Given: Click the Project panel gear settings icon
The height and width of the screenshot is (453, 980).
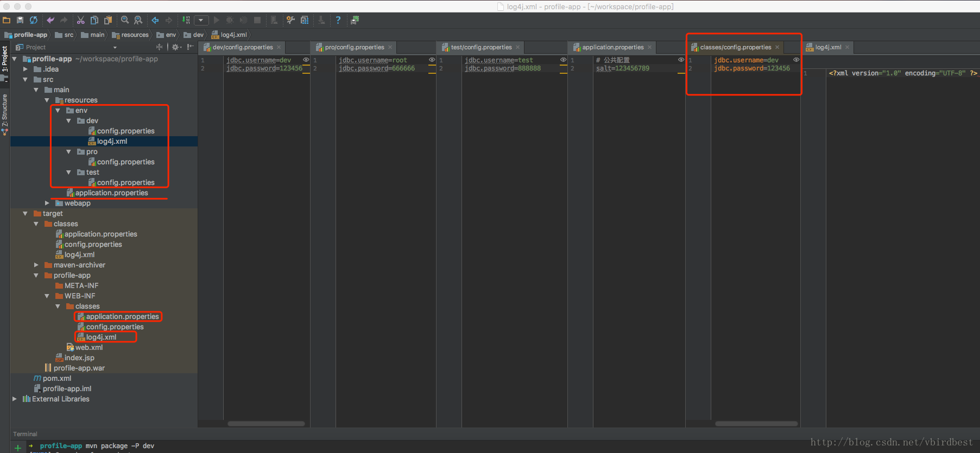Looking at the screenshot, I should pyautogui.click(x=176, y=47).
